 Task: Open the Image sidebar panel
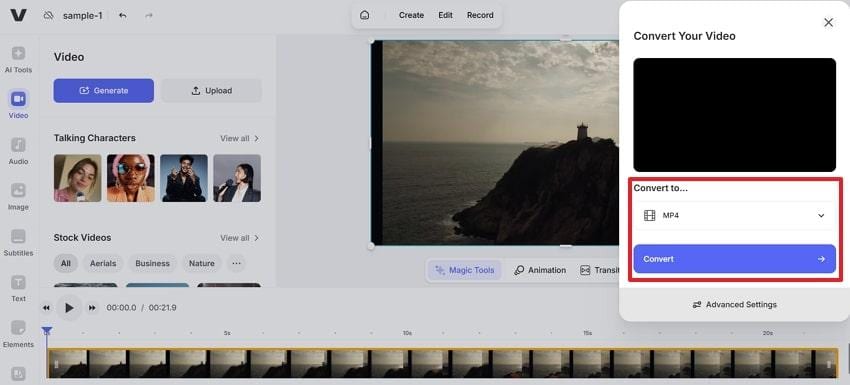coord(18,197)
